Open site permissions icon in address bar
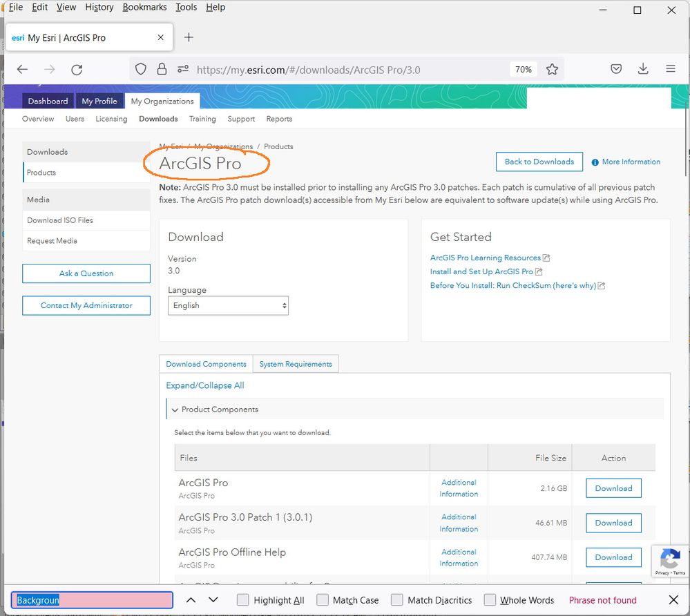The image size is (690, 616). [183, 69]
